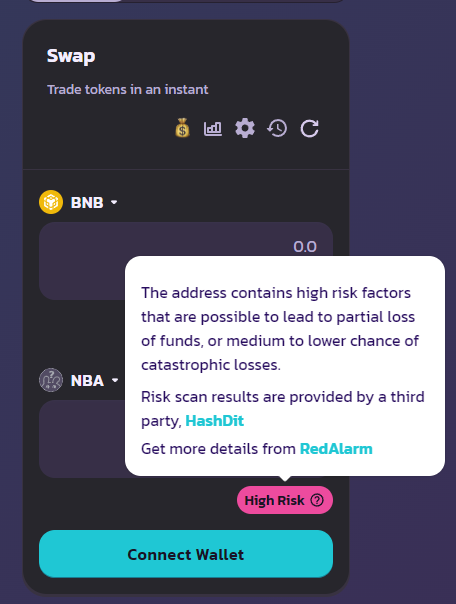Click the Connect Wallet button
456x604 pixels.
pyautogui.click(x=186, y=554)
